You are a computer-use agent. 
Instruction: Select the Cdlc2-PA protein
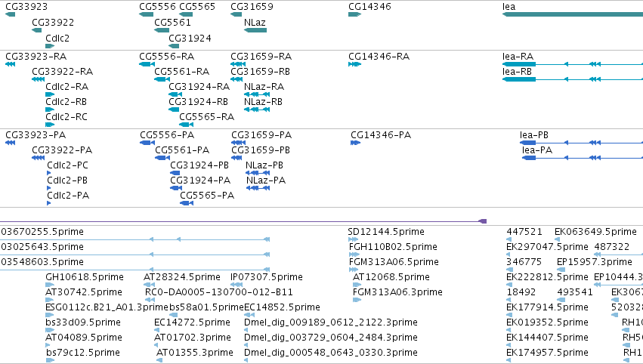[x=68, y=196]
